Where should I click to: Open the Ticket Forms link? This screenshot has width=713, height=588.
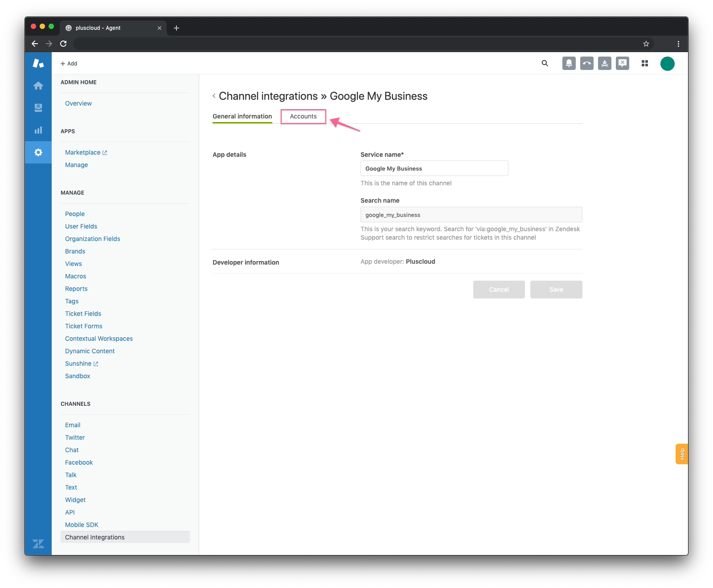[84, 326]
